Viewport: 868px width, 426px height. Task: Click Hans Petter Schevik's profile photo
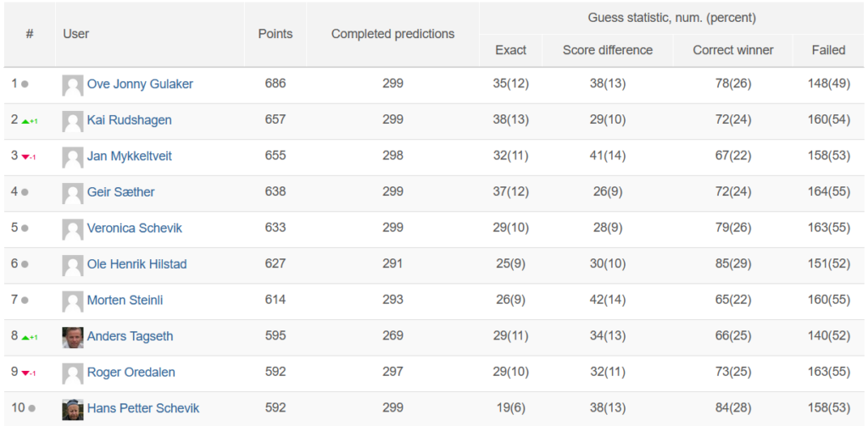pyautogui.click(x=73, y=409)
